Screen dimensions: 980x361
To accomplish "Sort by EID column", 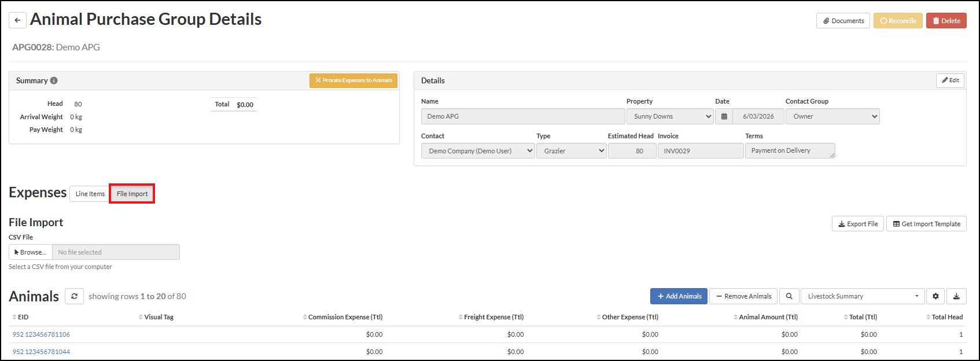I will point(20,317).
